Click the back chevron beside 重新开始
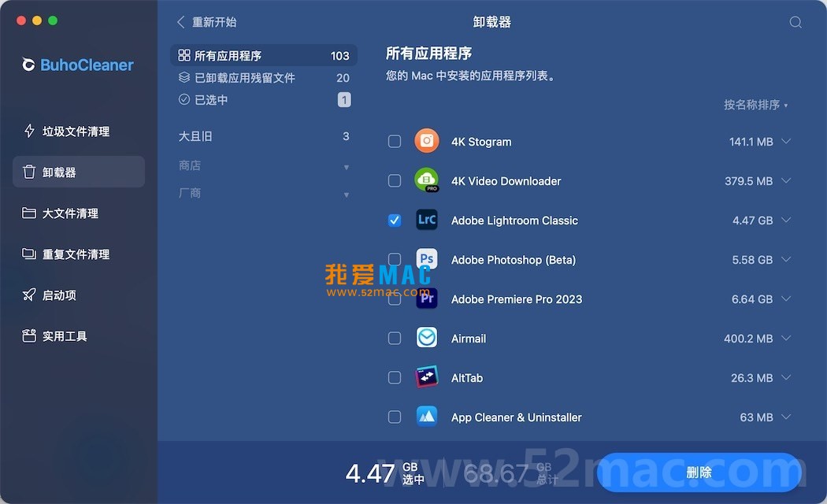 click(181, 22)
